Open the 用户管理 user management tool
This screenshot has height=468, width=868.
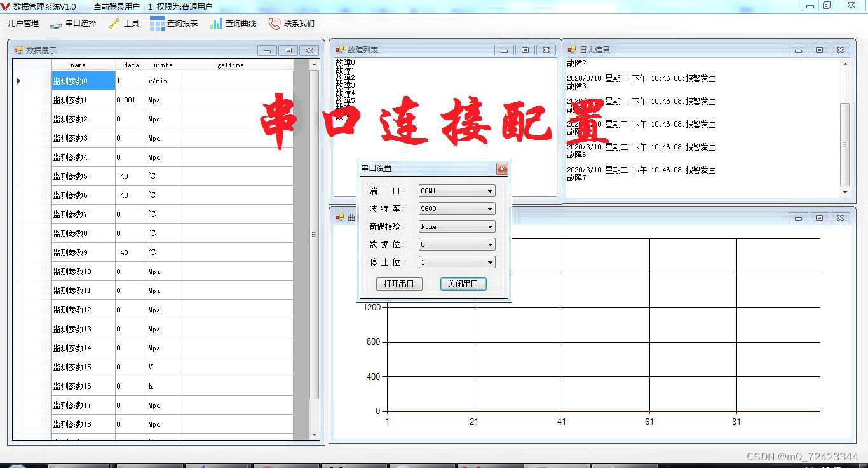[23, 23]
